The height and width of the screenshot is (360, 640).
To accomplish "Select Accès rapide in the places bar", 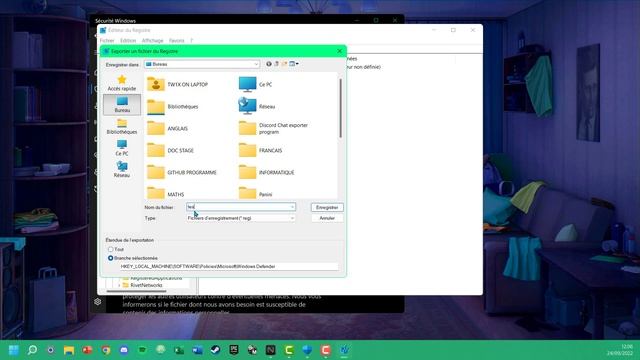I will pyautogui.click(x=122, y=83).
